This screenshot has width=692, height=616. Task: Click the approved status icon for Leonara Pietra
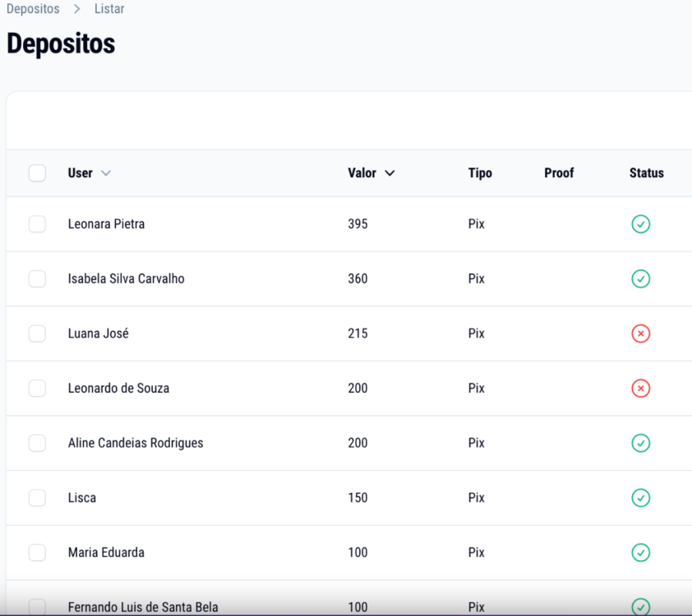pyautogui.click(x=640, y=224)
